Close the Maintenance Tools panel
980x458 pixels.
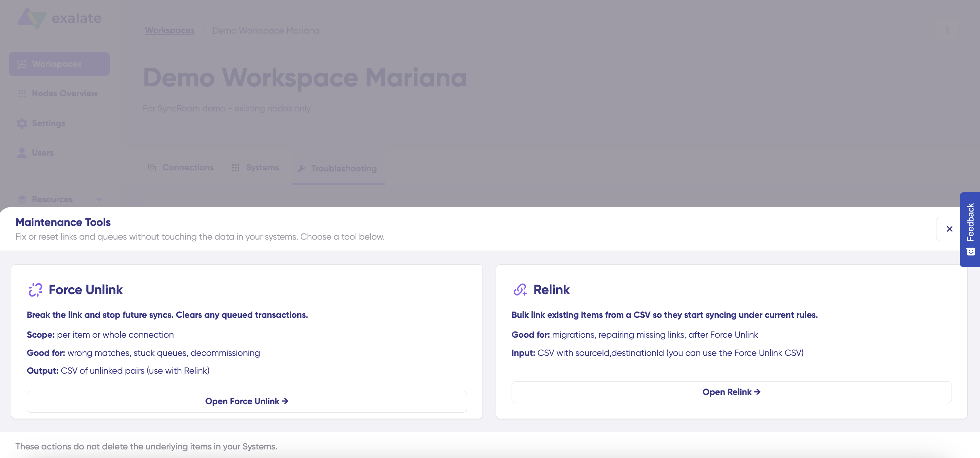[949, 229]
